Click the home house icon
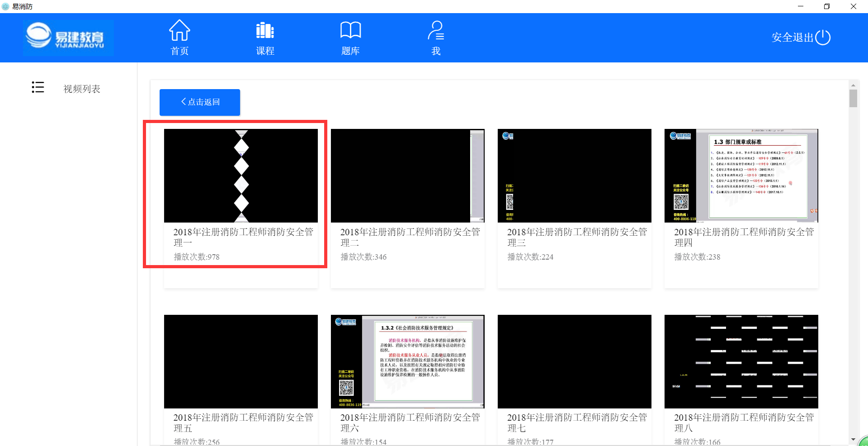The image size is (868, 446). click(179, 30)
